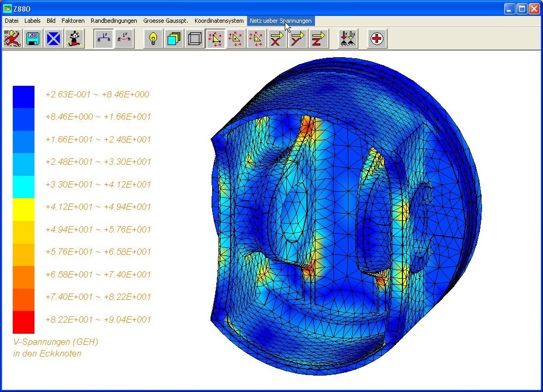Toggle the wireframe cube view icon
This screenshot has height=392, width=543.
(195, 39)
